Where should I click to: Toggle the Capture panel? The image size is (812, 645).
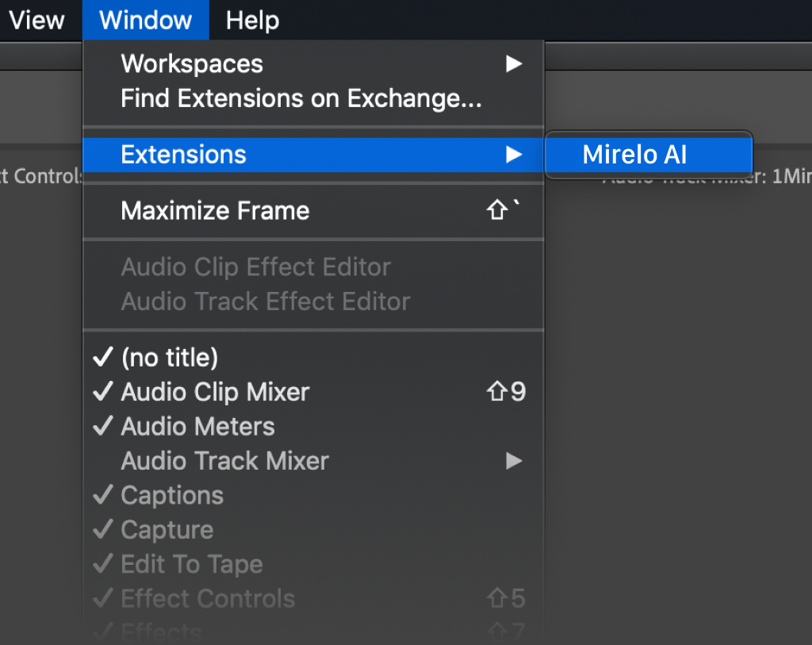pyautogui.click(x=167, y=530)
